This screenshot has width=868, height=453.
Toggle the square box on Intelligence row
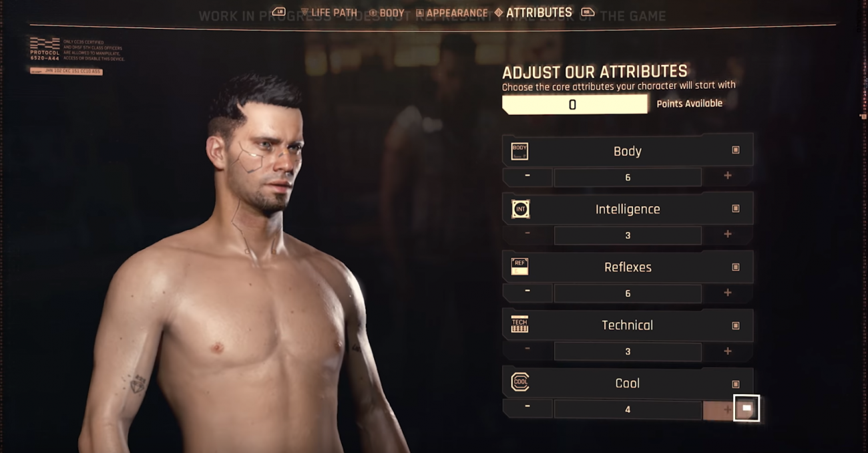pos(736,208)
